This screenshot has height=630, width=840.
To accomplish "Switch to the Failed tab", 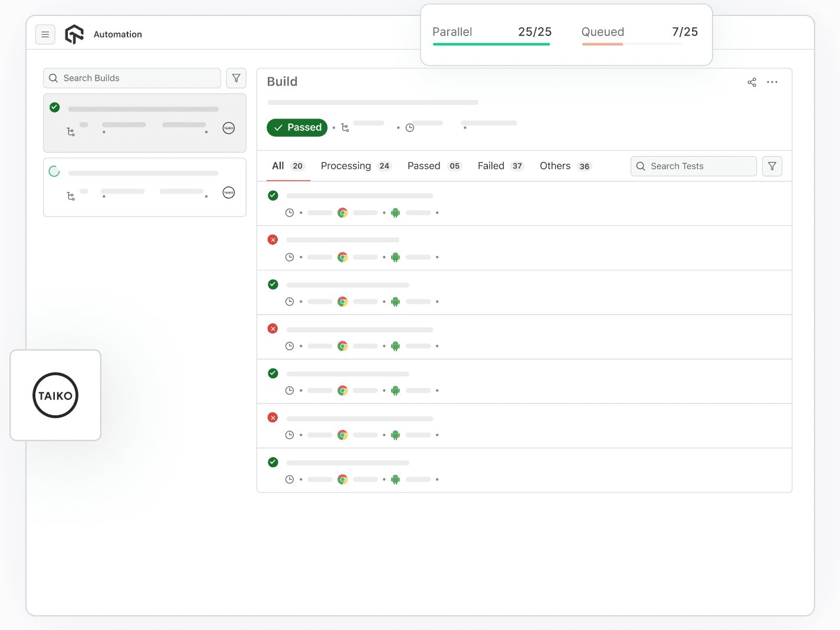I will 491,166.
